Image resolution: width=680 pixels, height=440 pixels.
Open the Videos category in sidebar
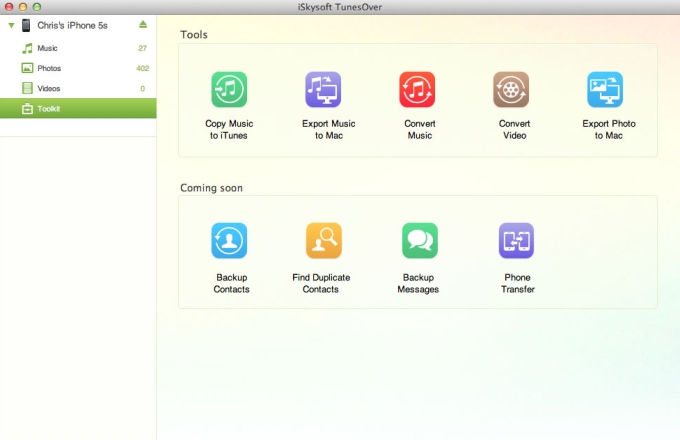point(78,88)
